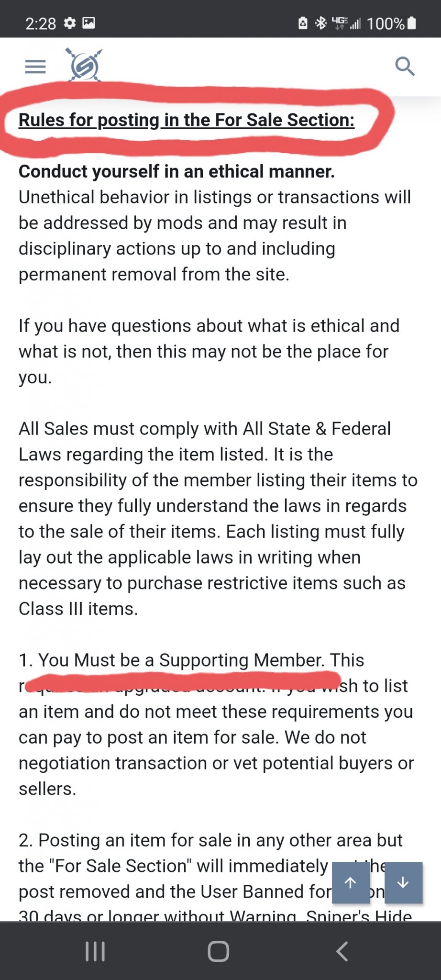Viewport: 441px width, 980px height.
Task: Tap the 'All Sales must comply' paragraph
Action: [x=218, y=519]
